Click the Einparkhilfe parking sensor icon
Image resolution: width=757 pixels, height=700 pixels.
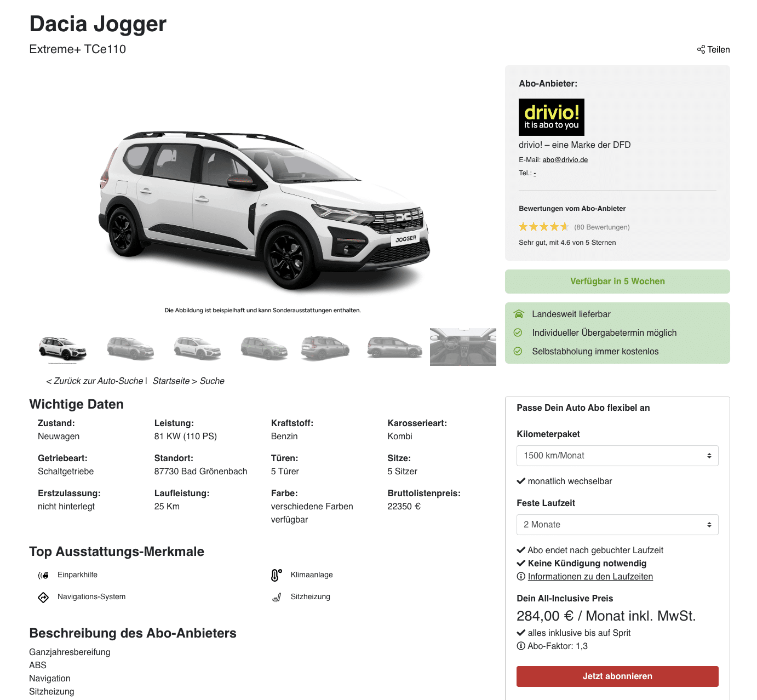pyautogui.click(x=43, y=575)
